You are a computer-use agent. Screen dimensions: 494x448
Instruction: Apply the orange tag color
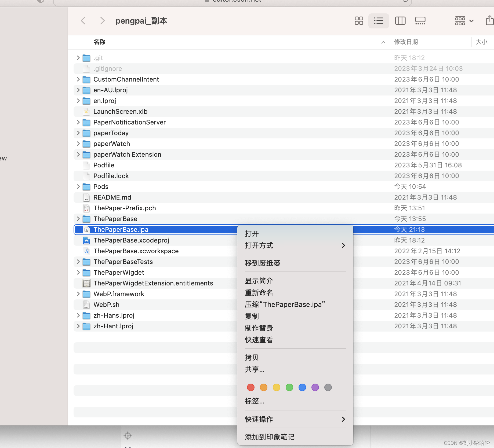click(263, 387)
